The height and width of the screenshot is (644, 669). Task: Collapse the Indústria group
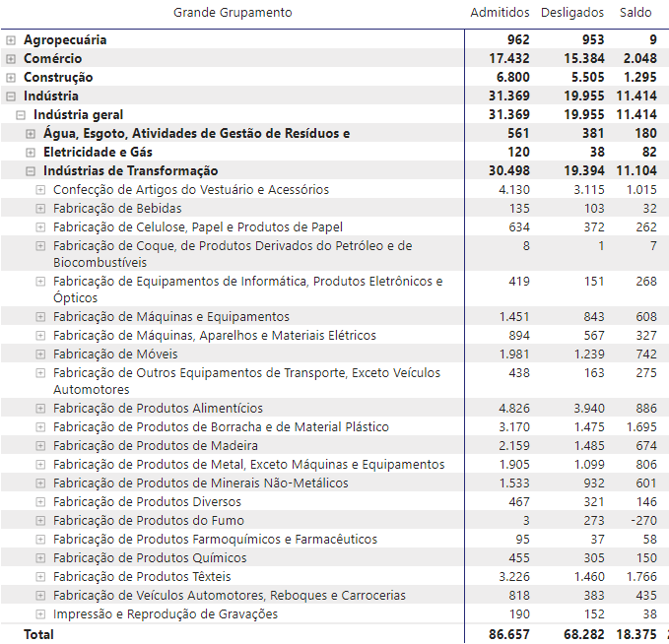tap(11, 97)
